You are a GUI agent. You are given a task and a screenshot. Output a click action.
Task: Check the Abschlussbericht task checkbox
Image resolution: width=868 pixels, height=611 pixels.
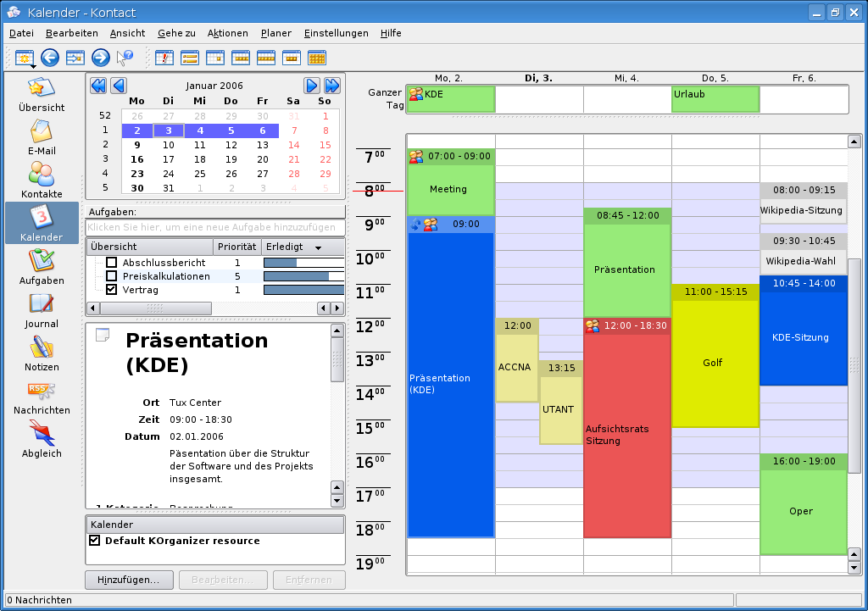pos(111,263)
